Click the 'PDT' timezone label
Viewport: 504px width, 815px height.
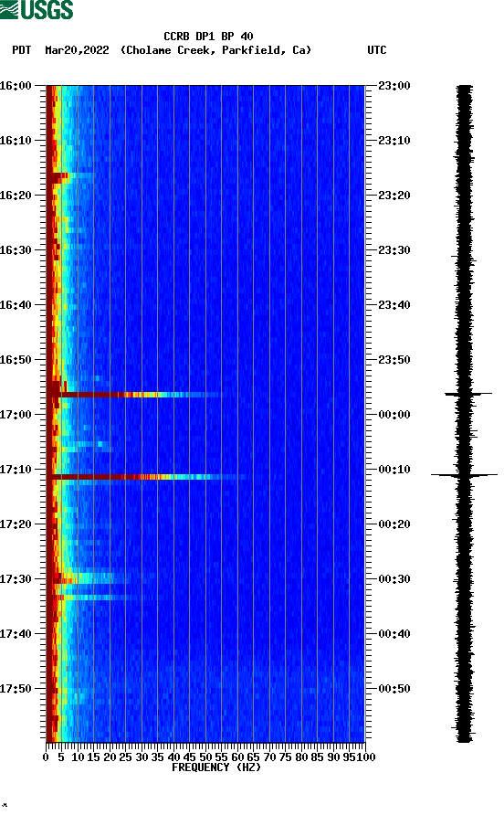(x=21, y=50)
